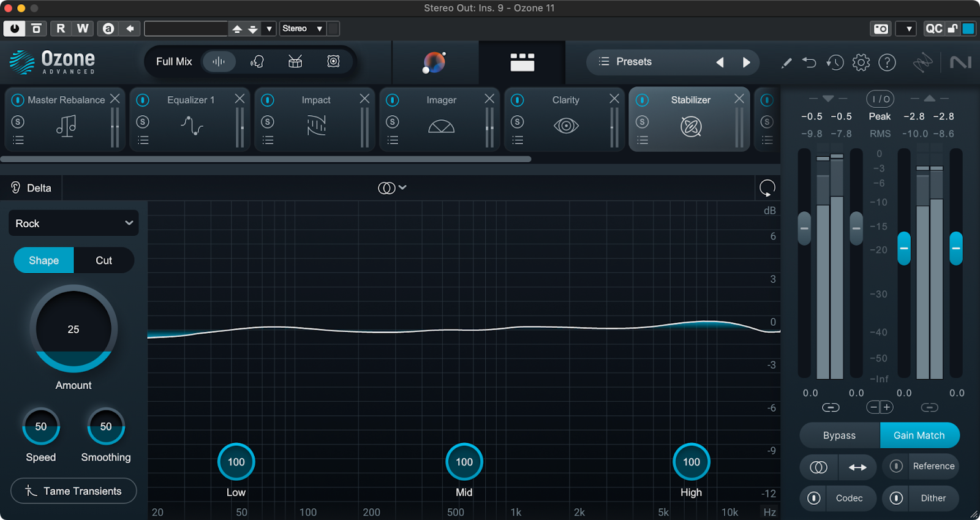Select the speaker focus icon next to drums
The height and width of the screenshot is (520, 980).
tap(333, 61)
